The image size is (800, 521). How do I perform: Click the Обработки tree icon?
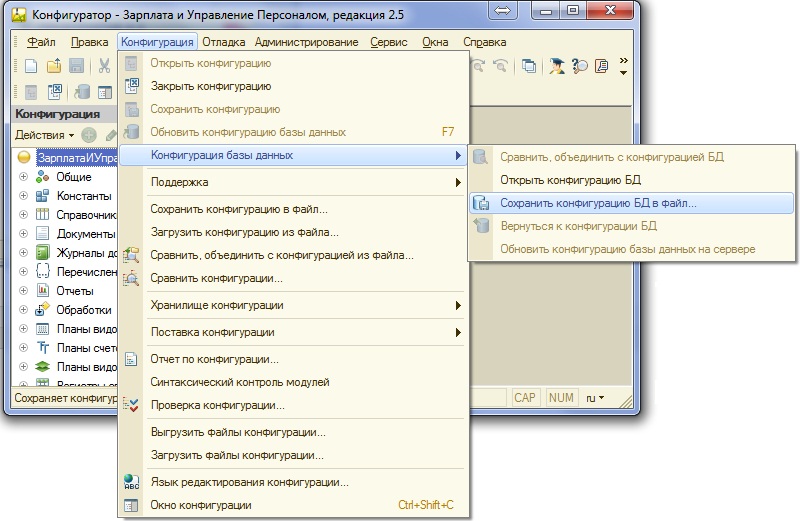coord(42,309)
